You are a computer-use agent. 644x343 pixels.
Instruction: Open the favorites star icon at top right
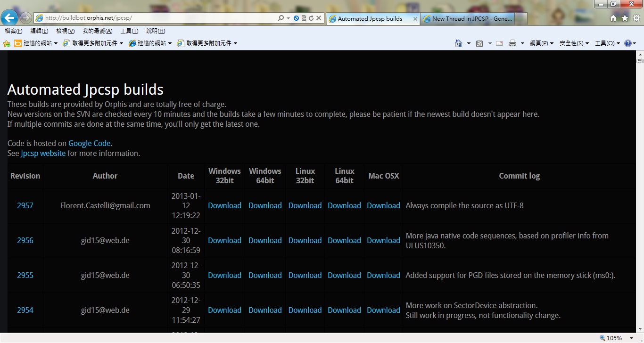(625, 18)
